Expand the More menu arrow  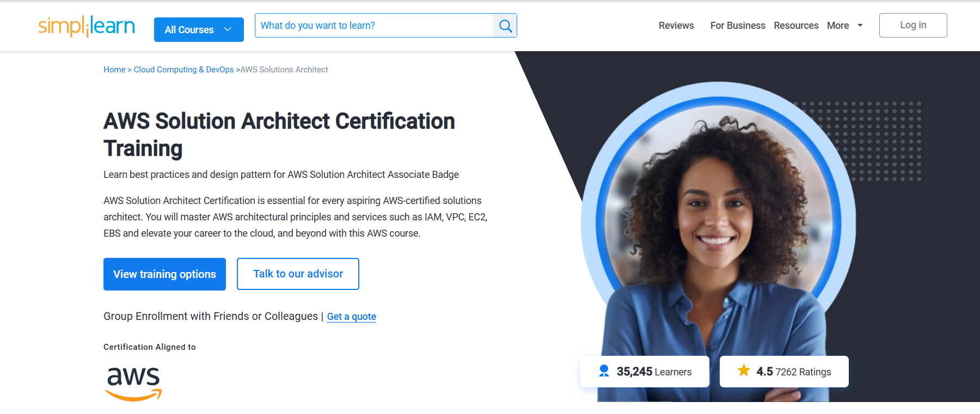[x=860, y=26]
